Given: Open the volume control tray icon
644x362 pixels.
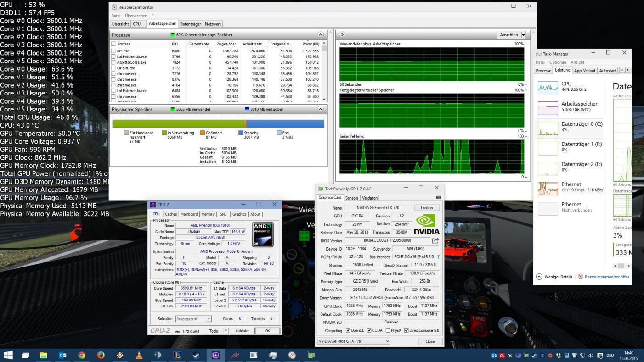Looking at the screenshot, I should coord(591,356).
